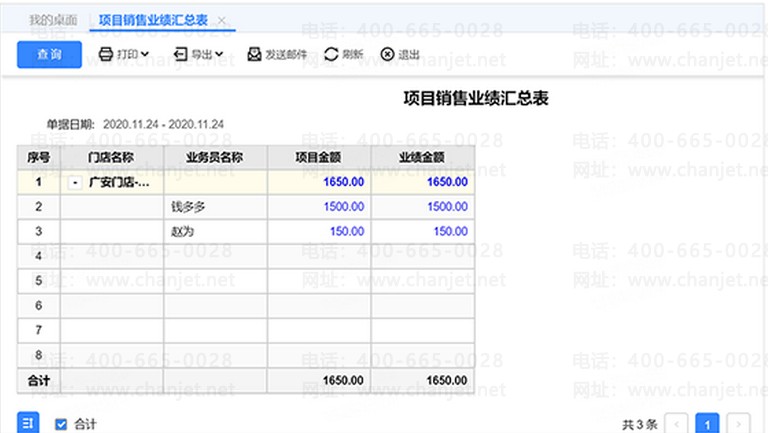Select the 项目销售业绩汇总表 tab
Viewport: 768px width, 433px height.
click(153, 20)
